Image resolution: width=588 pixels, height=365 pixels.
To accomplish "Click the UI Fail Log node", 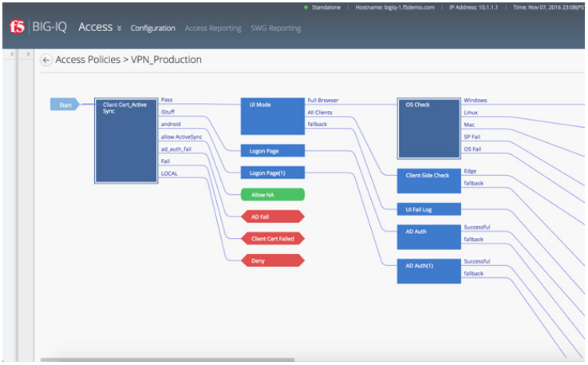I will 429,209.
